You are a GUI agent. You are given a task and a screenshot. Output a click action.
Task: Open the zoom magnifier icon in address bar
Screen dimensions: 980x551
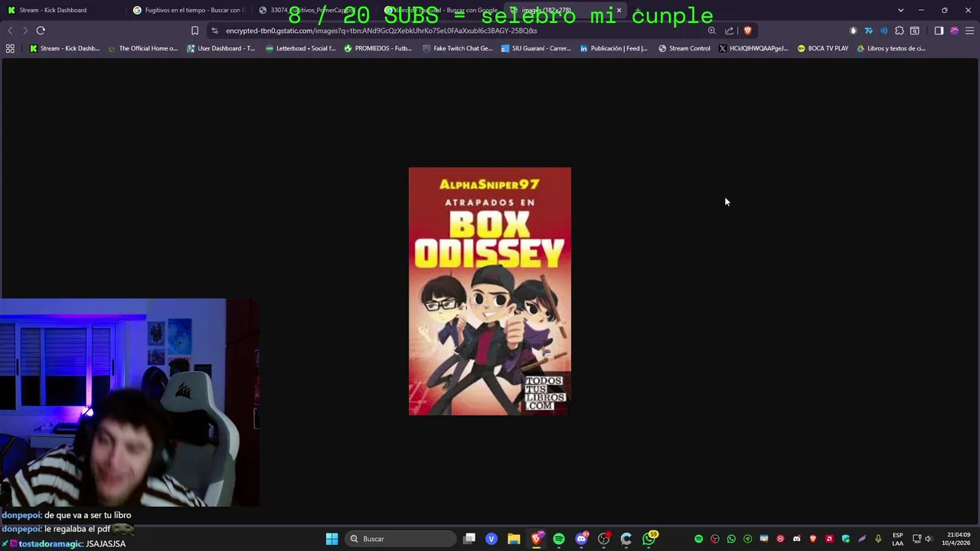(x=712, y=31)
